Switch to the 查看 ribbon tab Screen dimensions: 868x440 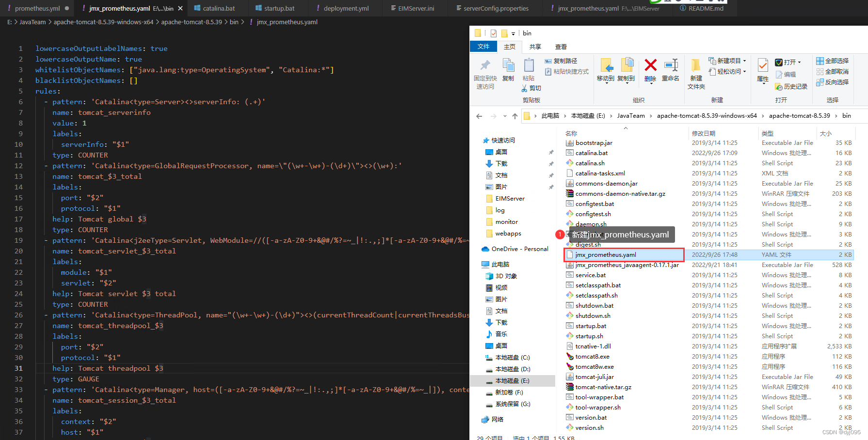click(561, 47)
